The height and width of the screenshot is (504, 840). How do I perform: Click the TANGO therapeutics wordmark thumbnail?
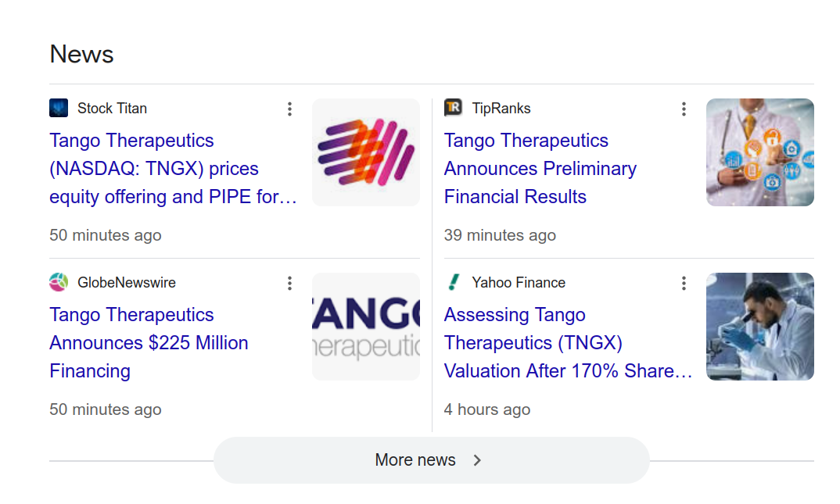tap(366, 327)
